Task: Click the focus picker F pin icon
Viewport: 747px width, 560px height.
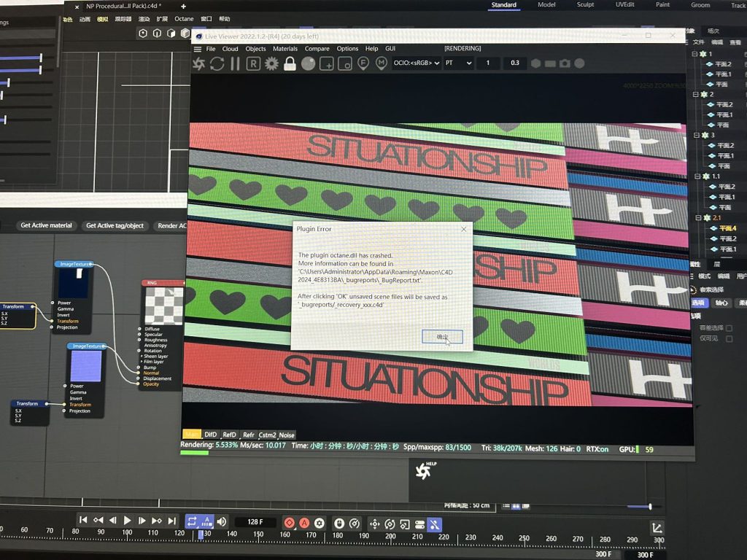Action: 363,63
